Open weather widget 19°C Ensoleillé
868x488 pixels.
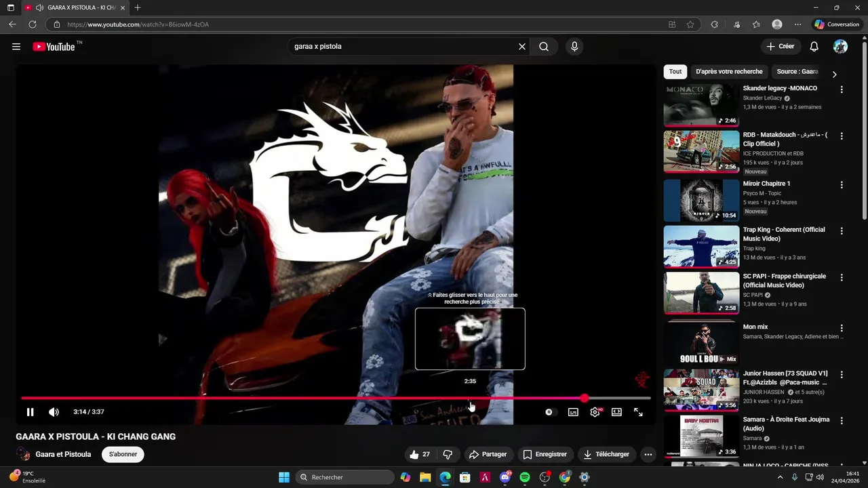pos(27,477)
